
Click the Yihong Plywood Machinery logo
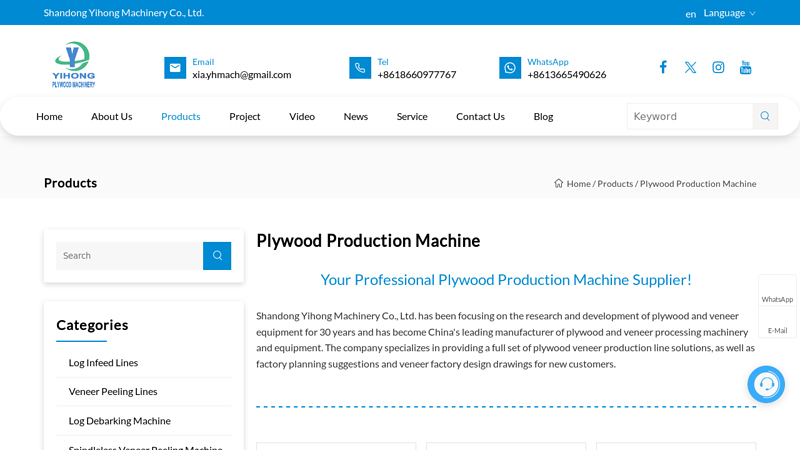click(x=73, y=66)
